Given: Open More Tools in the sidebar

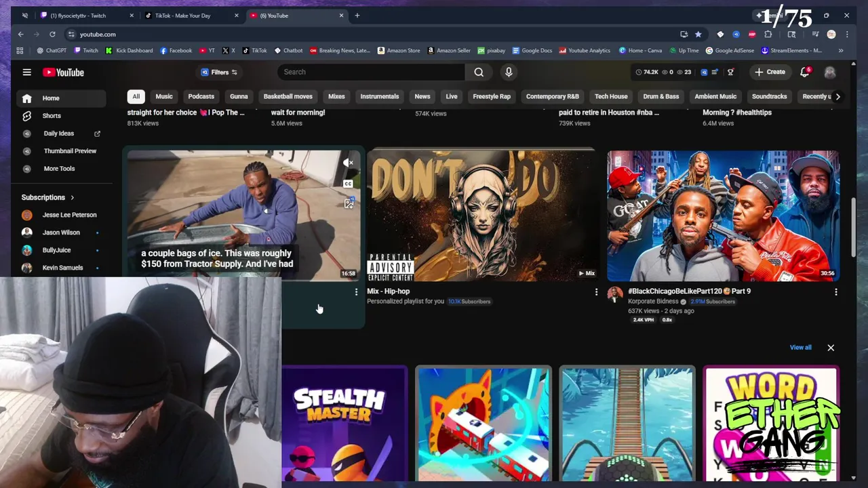Looking at the screenshot, I should (x=61, y=169).
